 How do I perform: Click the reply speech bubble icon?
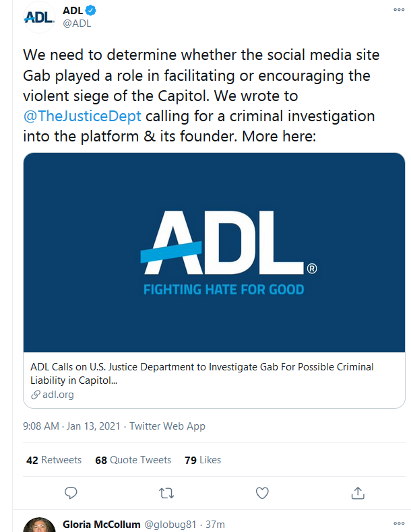pyautogui.click(x=71, y=493)
